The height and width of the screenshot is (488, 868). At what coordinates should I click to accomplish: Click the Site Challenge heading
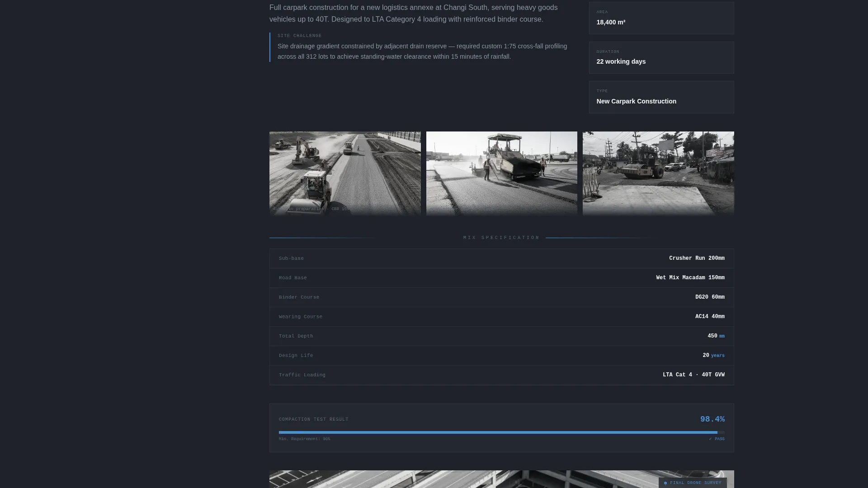point(299,36)
